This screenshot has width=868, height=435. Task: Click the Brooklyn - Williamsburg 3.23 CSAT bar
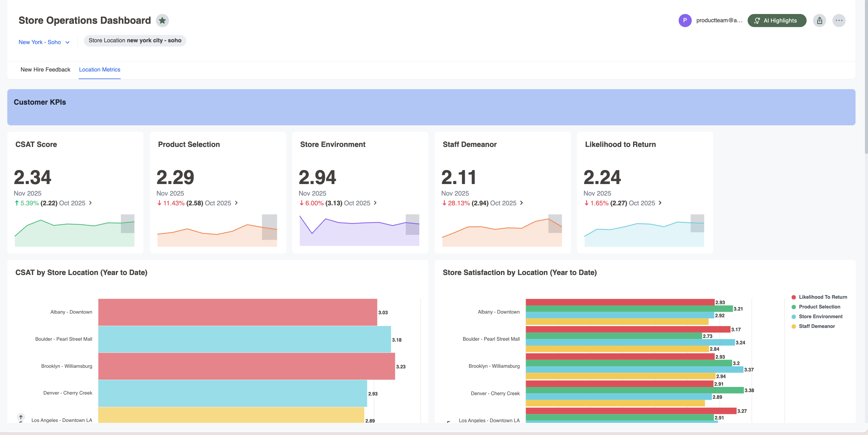(x=247, y=366)
